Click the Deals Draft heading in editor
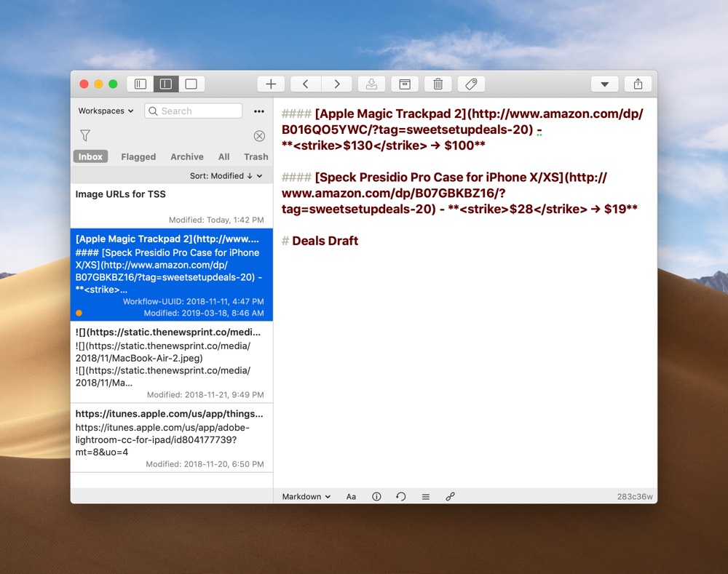The width and height of the screenshot is (728, 574). 325,241
